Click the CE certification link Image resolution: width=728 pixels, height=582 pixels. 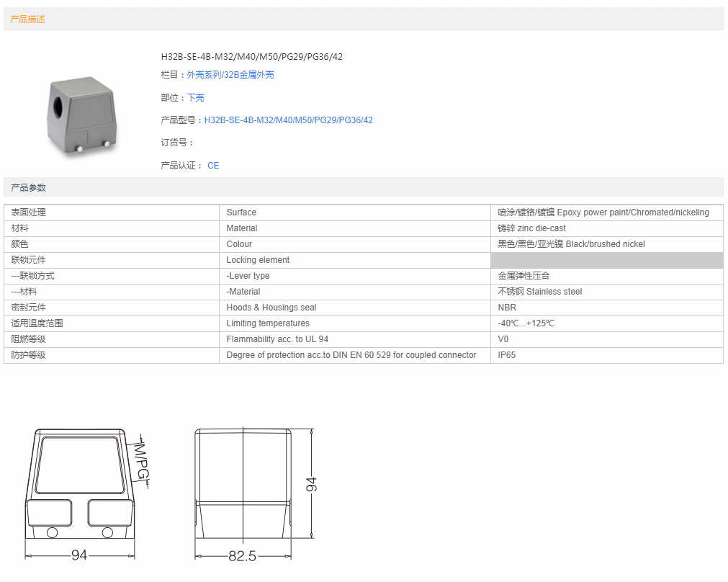click(213, 166)
